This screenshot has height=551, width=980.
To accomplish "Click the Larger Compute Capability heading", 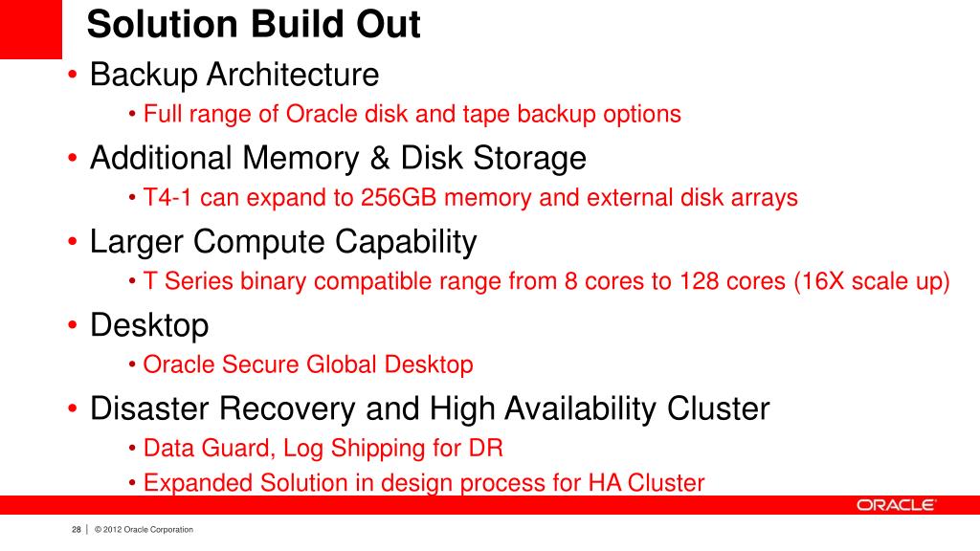I will 283,242.
